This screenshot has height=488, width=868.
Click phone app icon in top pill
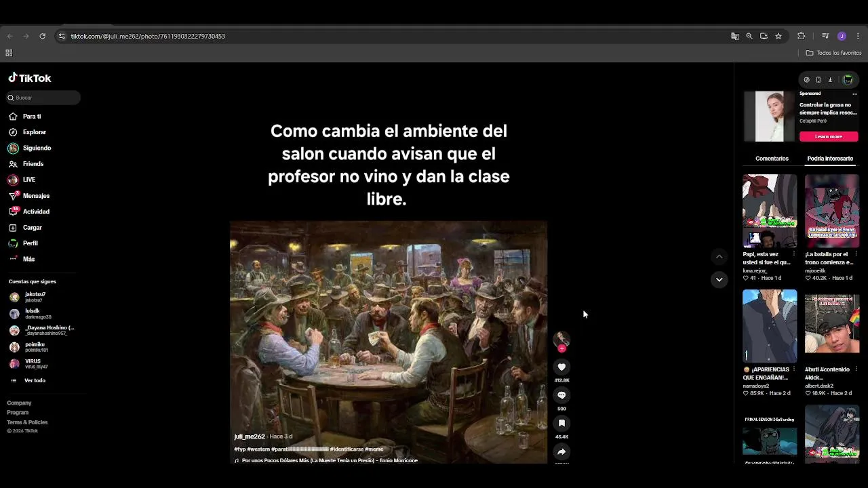pos(818,80)
